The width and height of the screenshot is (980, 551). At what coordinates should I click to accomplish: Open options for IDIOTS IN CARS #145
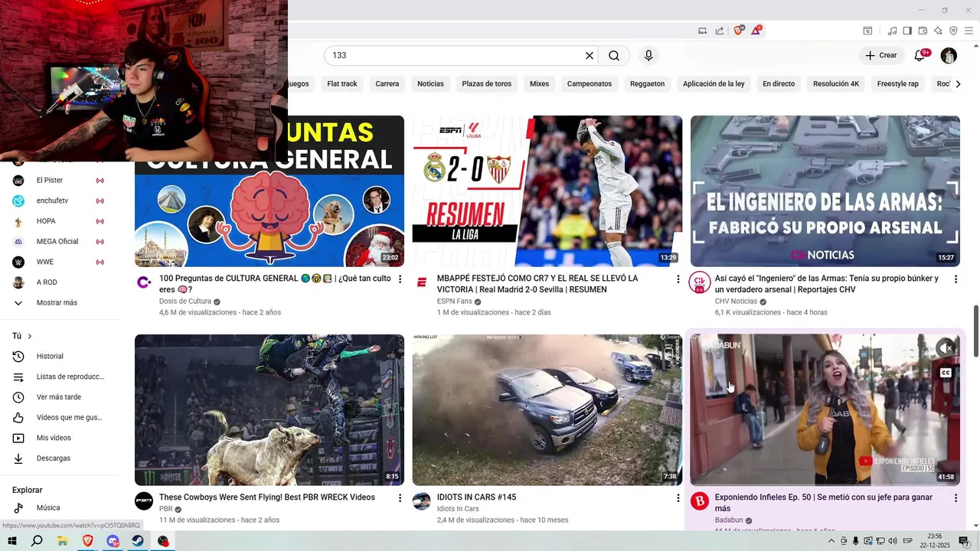[x=678, y=498]
